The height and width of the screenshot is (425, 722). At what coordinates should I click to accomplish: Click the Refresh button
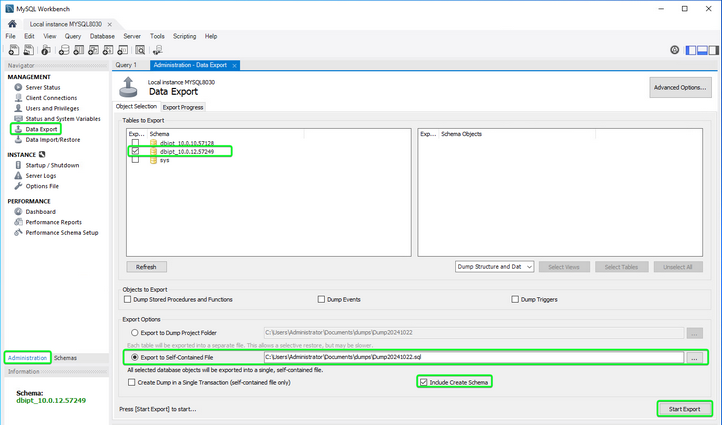coord(146,267)
